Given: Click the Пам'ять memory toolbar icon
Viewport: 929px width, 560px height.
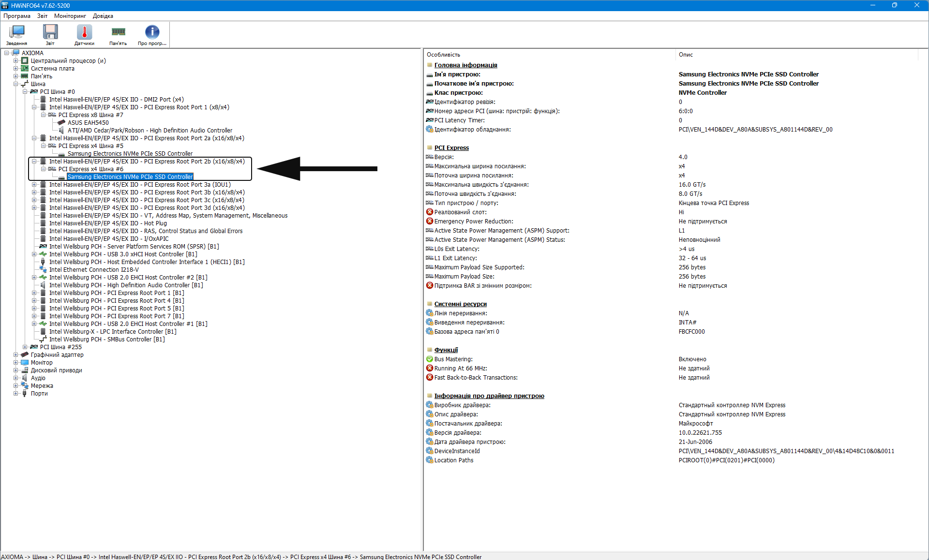Looking at the screenshot, I should tap(118, 35).
